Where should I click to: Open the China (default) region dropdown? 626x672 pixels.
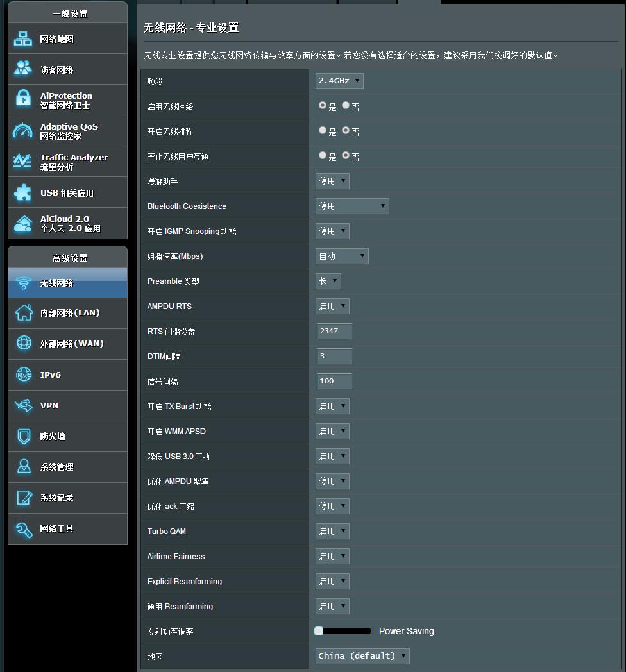pos(362,656)
